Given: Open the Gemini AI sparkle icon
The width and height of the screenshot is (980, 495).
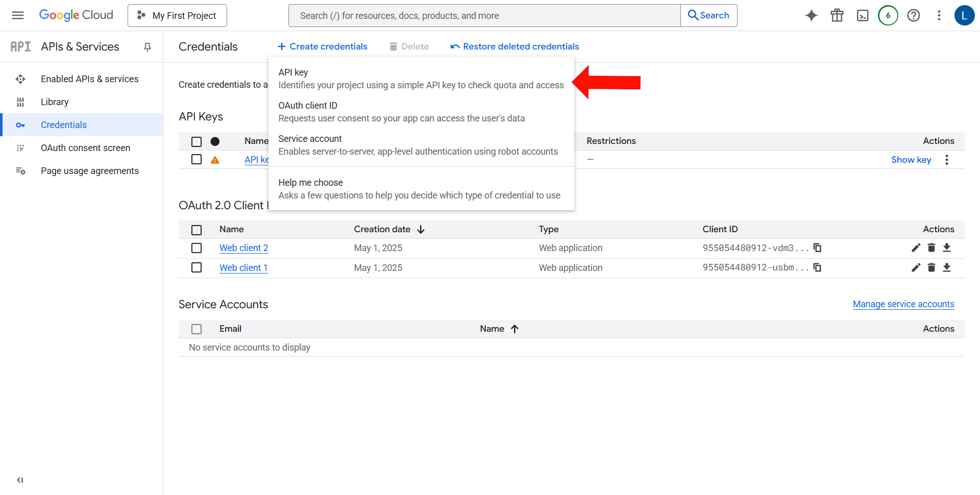Looking at the screenshot, I should pyautogui.click(x=812, y=15).
